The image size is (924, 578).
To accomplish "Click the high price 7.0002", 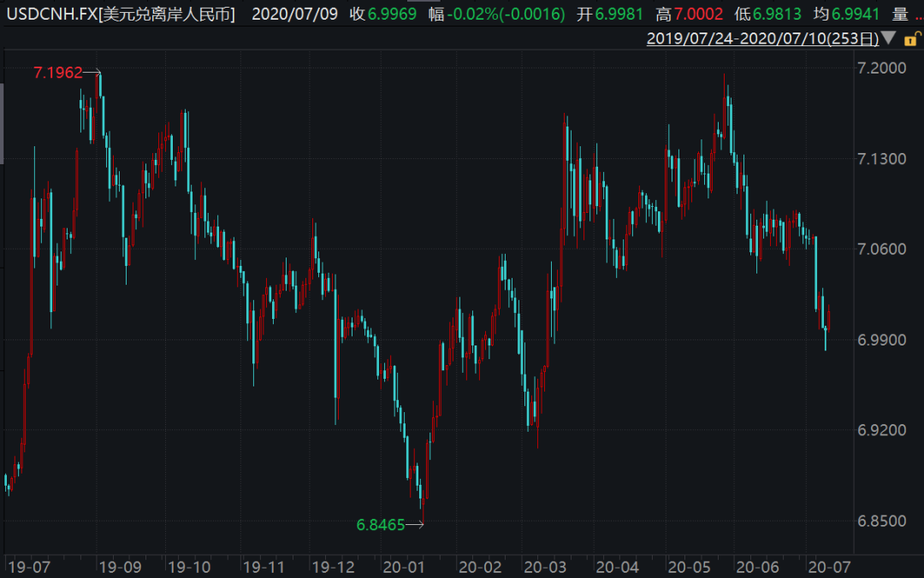I will [698, 15].
